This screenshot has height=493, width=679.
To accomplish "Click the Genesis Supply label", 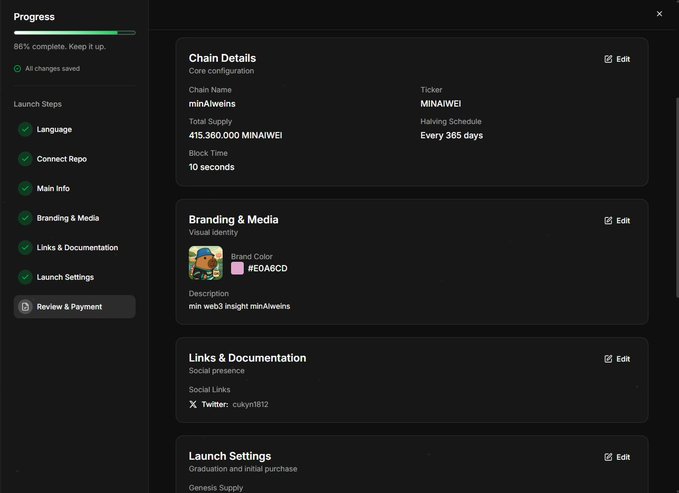I will point(216,488).
